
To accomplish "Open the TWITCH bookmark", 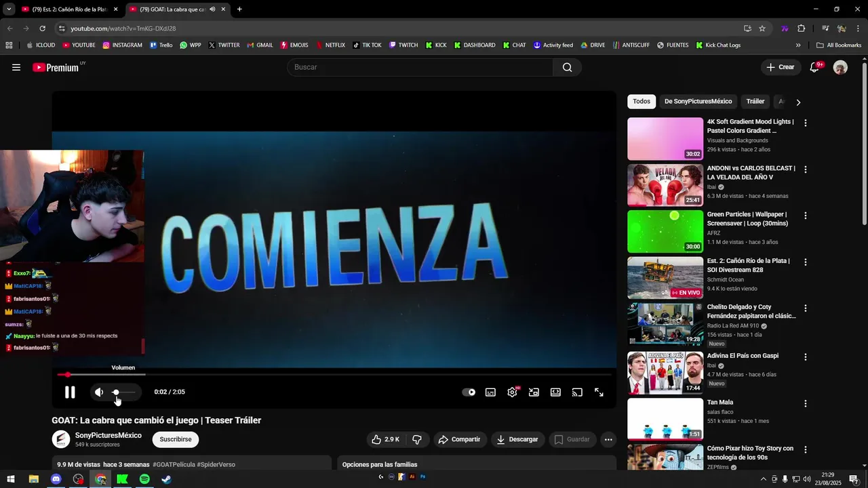I will click(403, 45).
